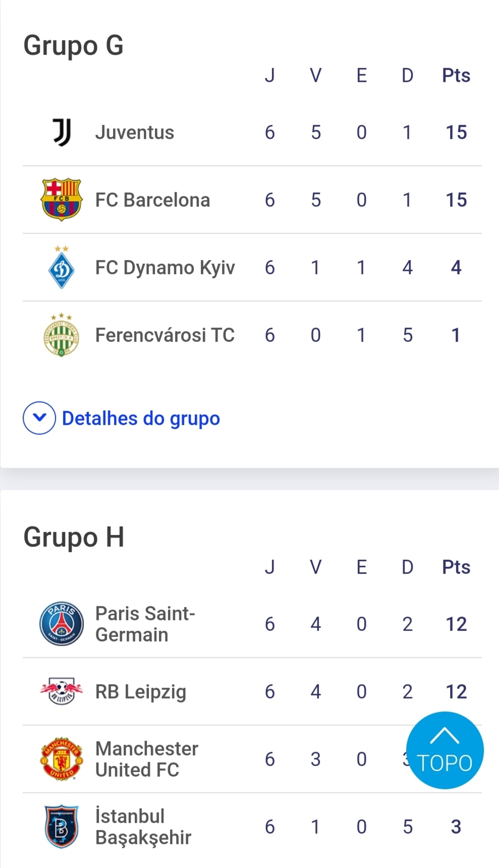Tap the FC Barcelona crest icon
The width and height of the screenshot is (499, 868).
click(62, 200)
